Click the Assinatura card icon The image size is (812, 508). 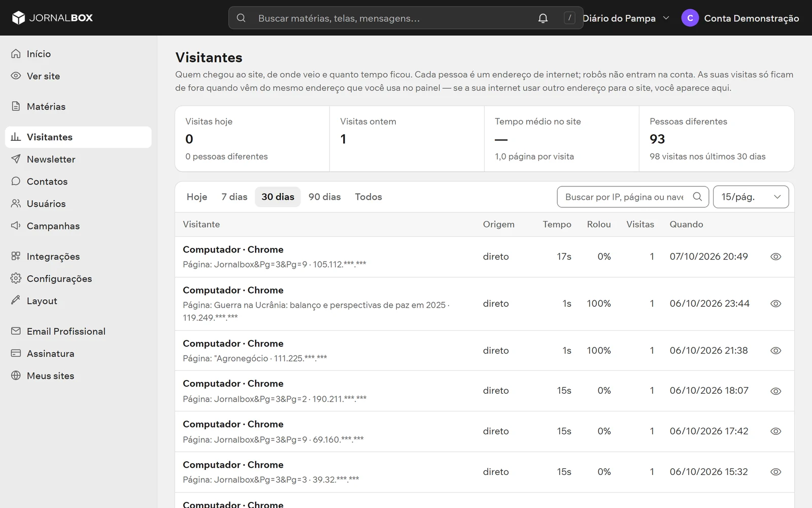coord(16,354)
